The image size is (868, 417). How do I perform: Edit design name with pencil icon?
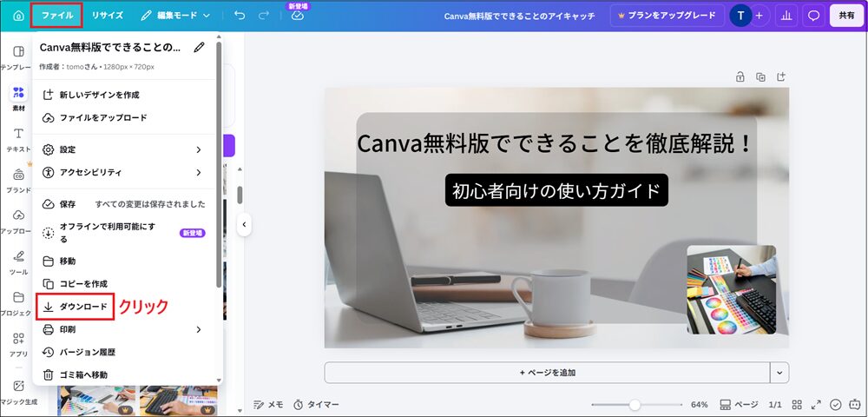(x=199, y=48)
